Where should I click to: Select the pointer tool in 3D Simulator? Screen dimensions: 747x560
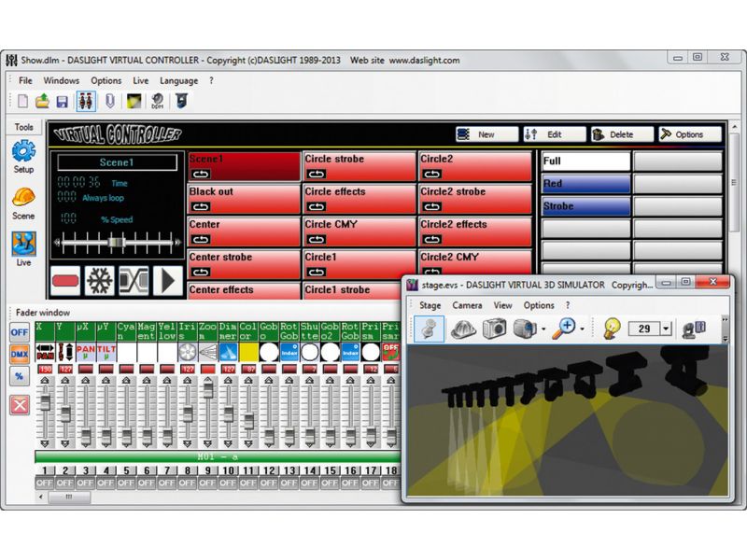pos(430,329)
